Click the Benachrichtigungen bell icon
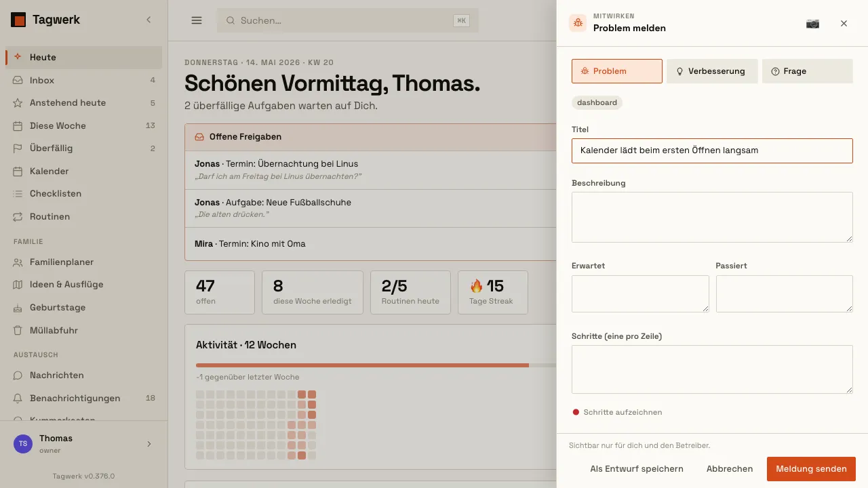This screenshot has height=488, width=868. (18, 399)
